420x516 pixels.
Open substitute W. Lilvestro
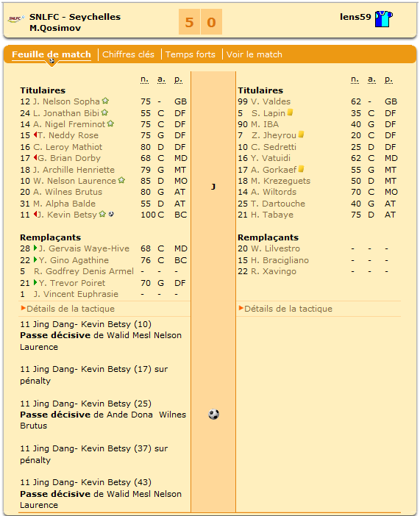(275, 248)
